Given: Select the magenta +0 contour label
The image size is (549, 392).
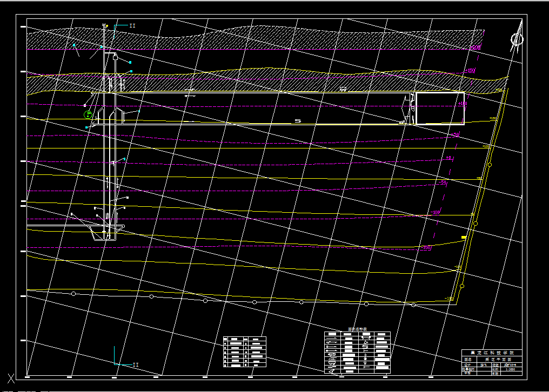Looking at the screenshot, I should [x=448, y=158].
